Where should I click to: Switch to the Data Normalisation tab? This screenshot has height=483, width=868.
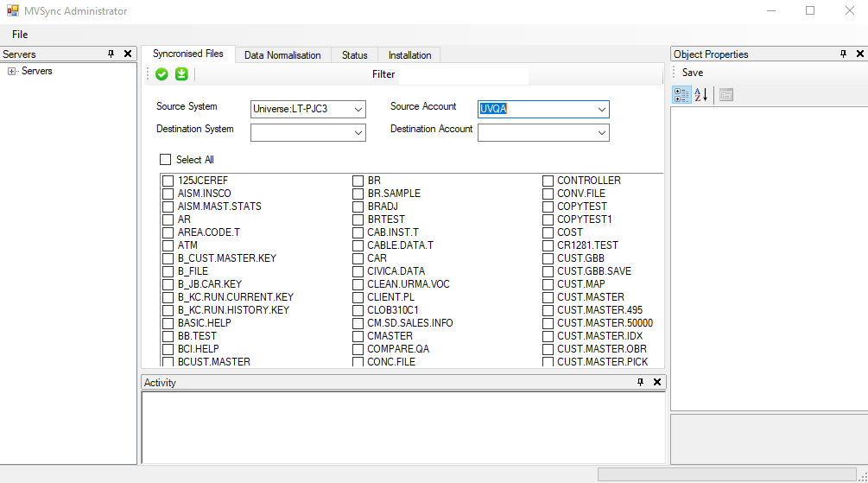click(x=282, y=54)
